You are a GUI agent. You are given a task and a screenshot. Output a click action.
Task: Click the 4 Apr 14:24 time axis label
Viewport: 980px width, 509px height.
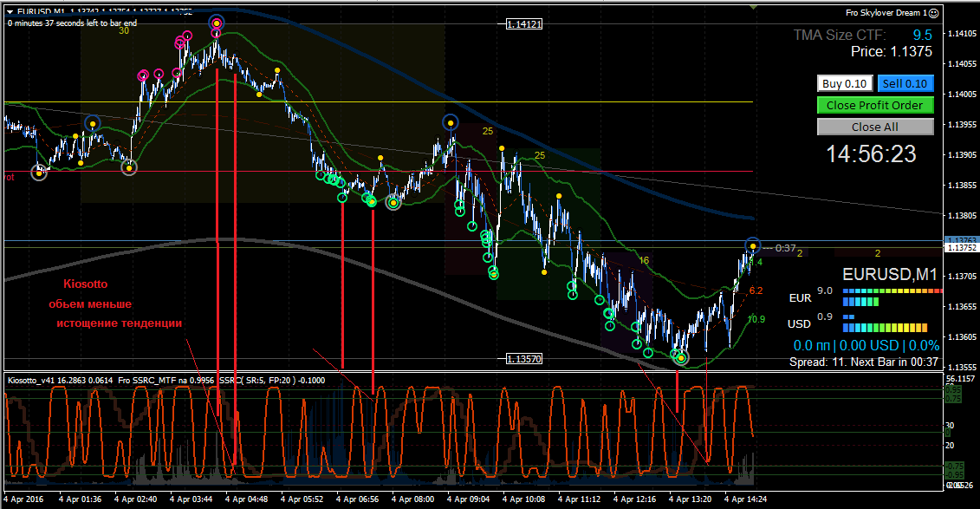pyautogui.click(x=746, y=499)
